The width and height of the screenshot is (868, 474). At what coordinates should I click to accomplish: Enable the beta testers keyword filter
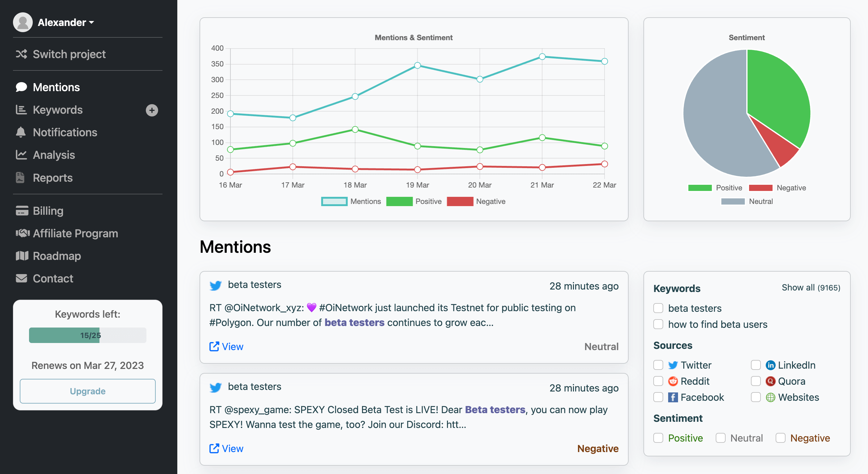pos(658,308)
